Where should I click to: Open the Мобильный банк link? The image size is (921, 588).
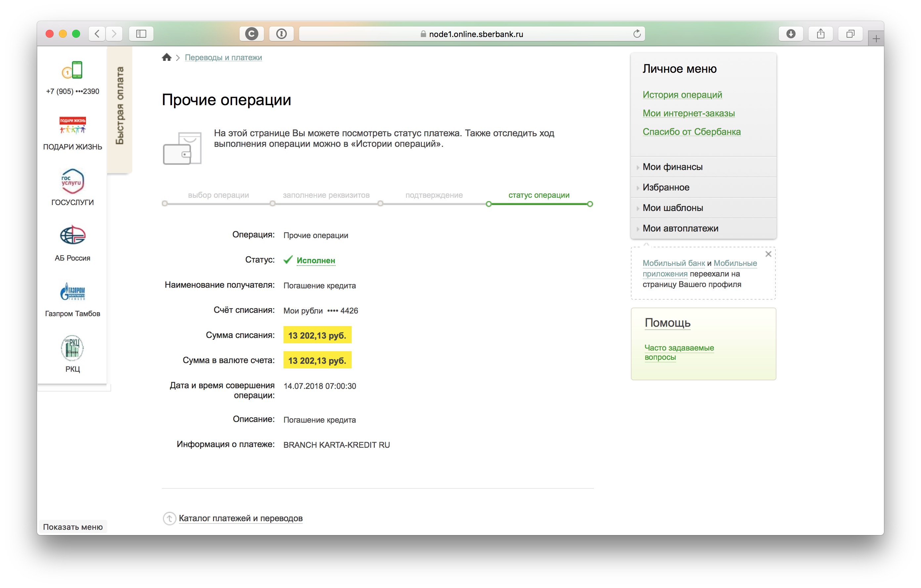[x=674, y=263]
